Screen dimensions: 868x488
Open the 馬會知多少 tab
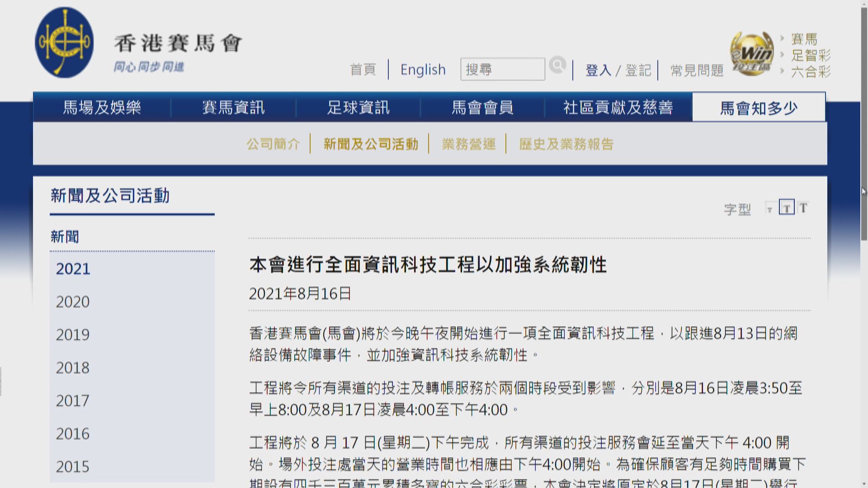click(x=759, y=108)
